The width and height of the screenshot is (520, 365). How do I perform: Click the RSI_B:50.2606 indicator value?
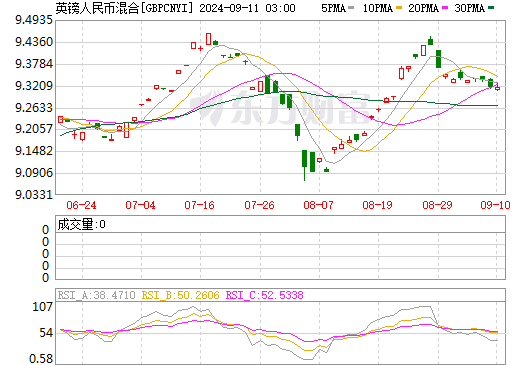tap(180, 295)
